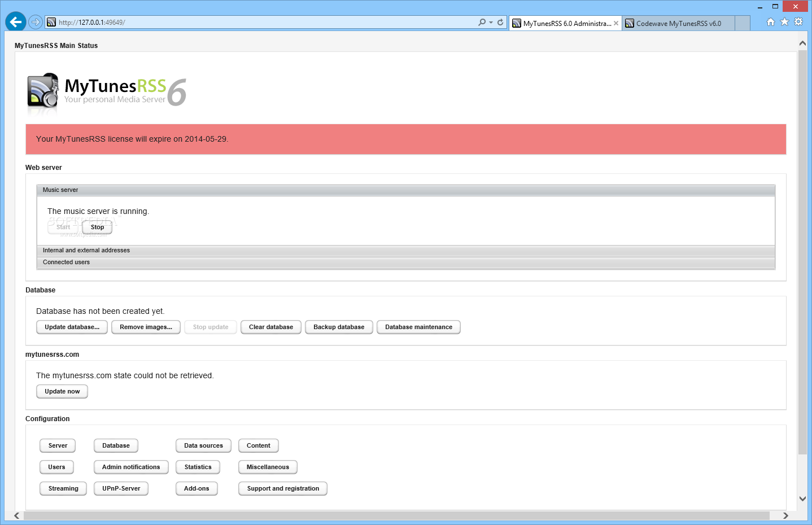Screen dimensions: 812x525
Task: Open Admin notifications settings
Action: coord(131,467)
